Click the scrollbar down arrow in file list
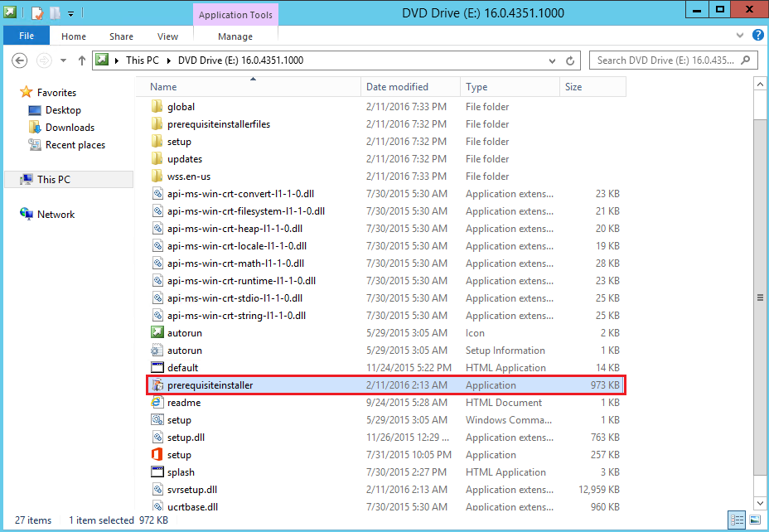The image size is (769, 532). pos(760,503)
